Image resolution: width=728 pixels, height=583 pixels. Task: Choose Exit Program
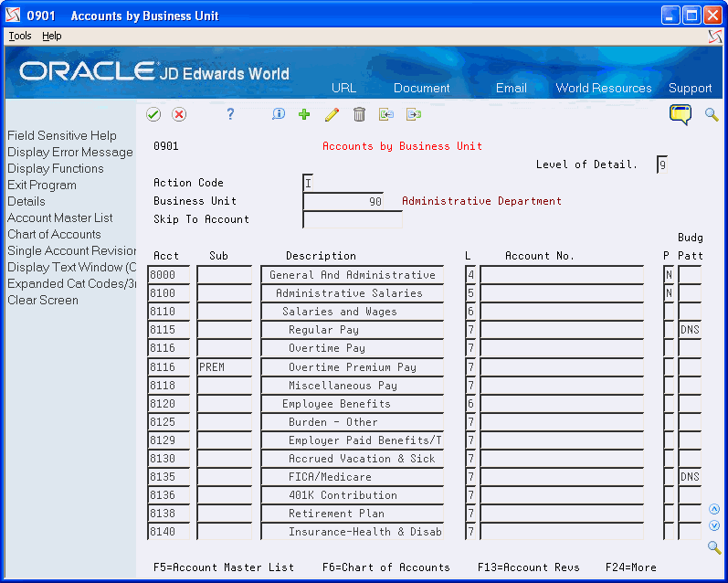tap(42, 185)
